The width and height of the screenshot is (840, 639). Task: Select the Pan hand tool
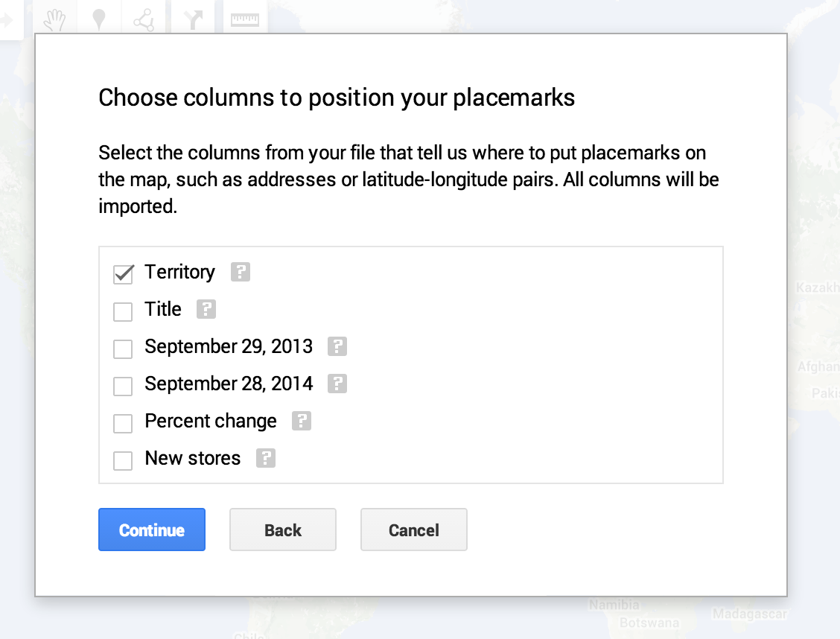tap(54, 15)
